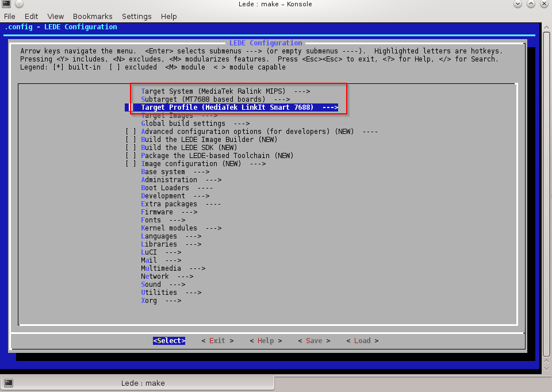Open the File menu
The height and width of the screenshot is (392, 552).
pyautogui.click(x=10, y=17)
